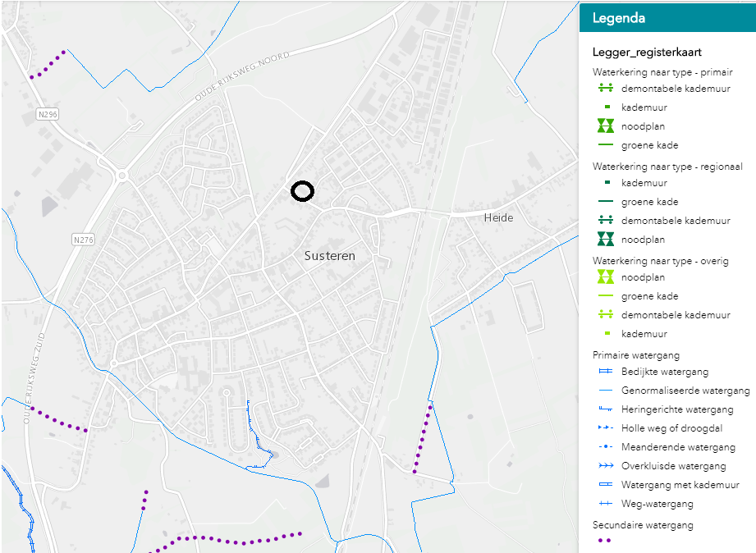Click the Meanderende watergang legend symbol
The image size is (756, 553).
click(x=606, y=446)
